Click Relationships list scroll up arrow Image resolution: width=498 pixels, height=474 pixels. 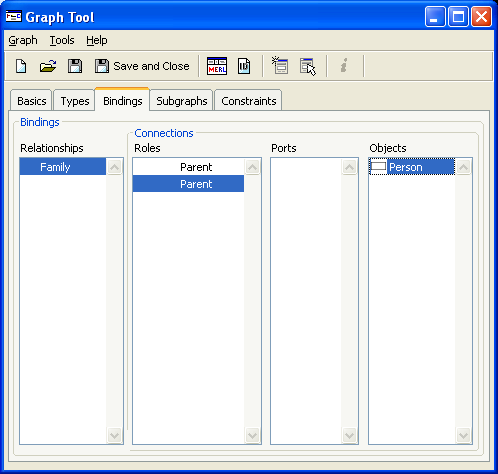click(x=114, y=167)
